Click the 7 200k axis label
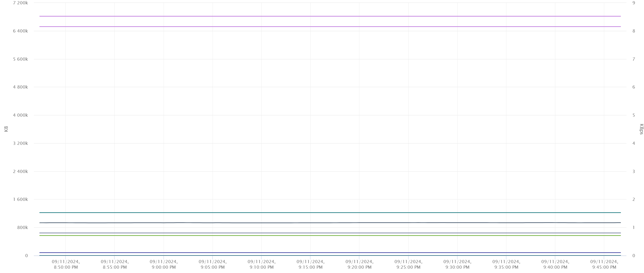Viewport: 644px width, 273px height. (20, 3)
